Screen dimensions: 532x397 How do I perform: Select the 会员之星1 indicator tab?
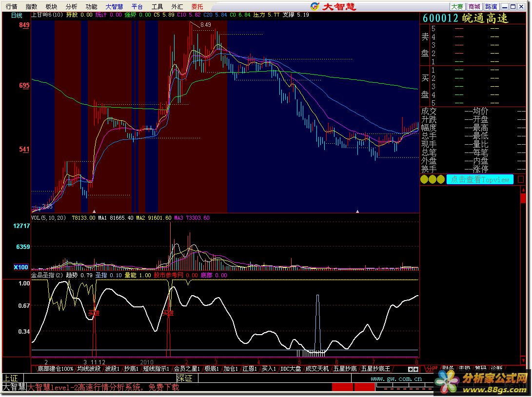point(187,369)
